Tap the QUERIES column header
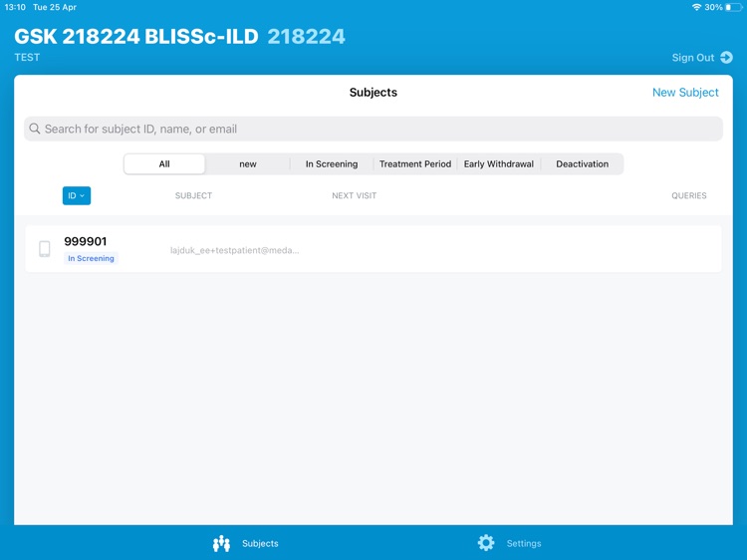The height and width of the screenshot is (560, 747). [x=689, y=195]
